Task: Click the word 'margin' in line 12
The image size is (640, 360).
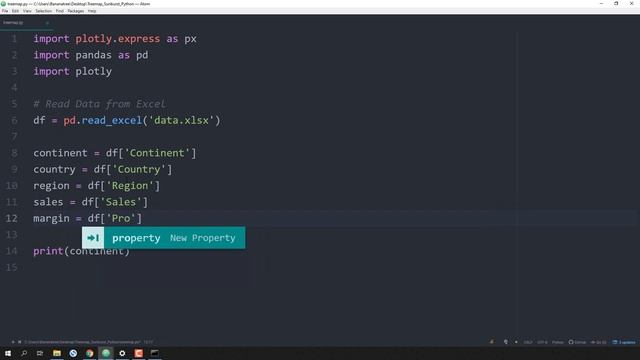Action: [x=51, y=218]
